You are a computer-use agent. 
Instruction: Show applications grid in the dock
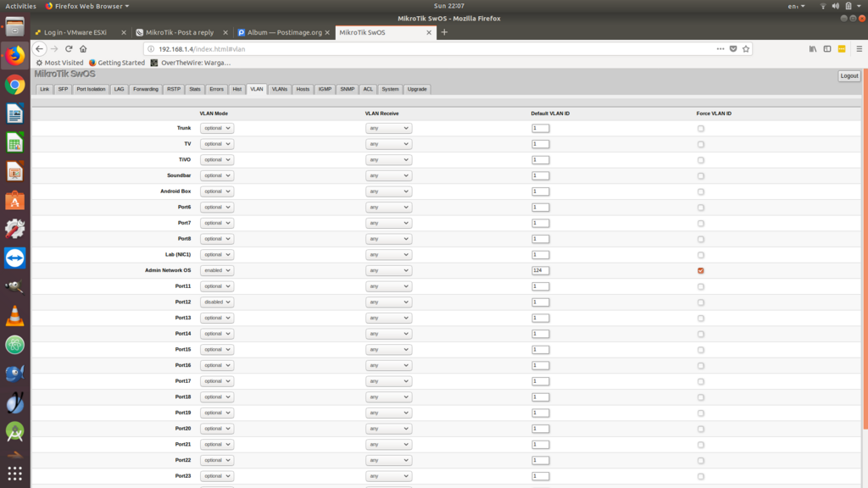pyautogui.click(x=15, y=474)
